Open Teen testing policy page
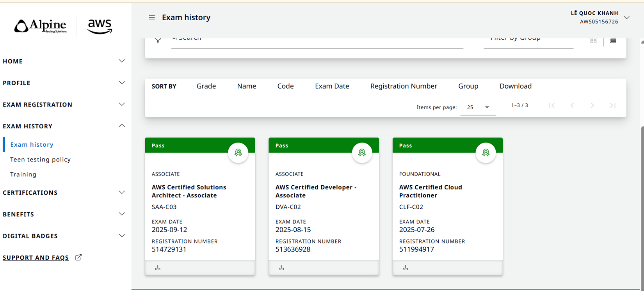The height and width of the screenshot is (291, 644). [40, 160]
